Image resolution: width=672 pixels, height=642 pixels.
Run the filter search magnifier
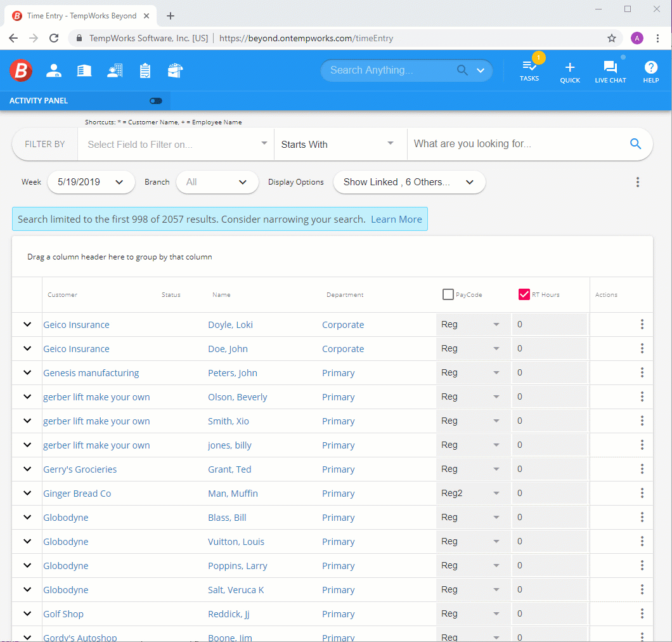coord(636,143)
